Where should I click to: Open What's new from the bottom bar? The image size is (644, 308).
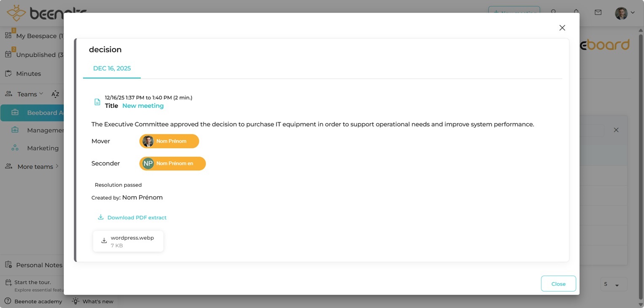[x=76, y=301]
